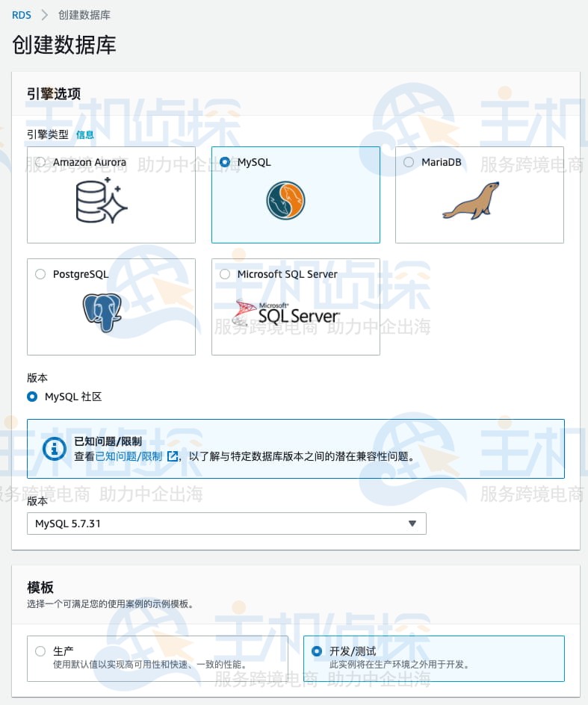Click the 选择一个可满足您的使用案例 subtitle text

pos(111,604)
